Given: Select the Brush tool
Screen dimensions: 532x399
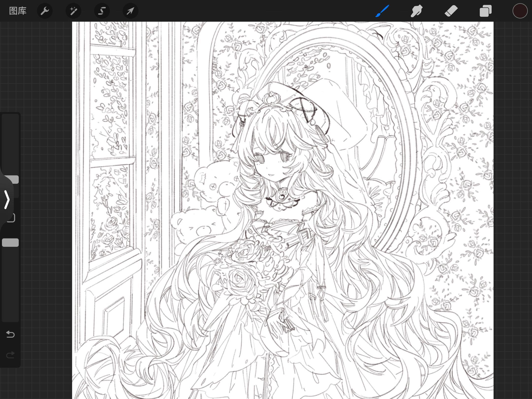Looking at the screenshot, I should [382, 11].
